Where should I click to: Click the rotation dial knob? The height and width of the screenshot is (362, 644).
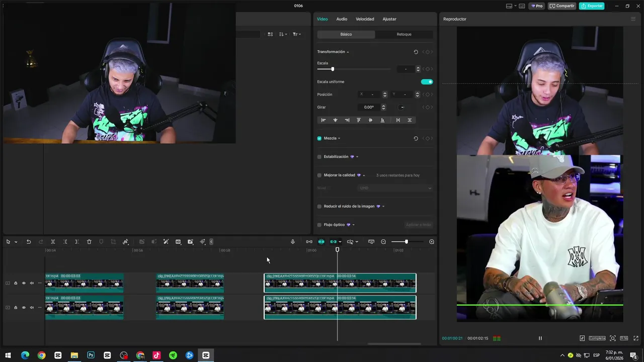(x=402, y=107)
